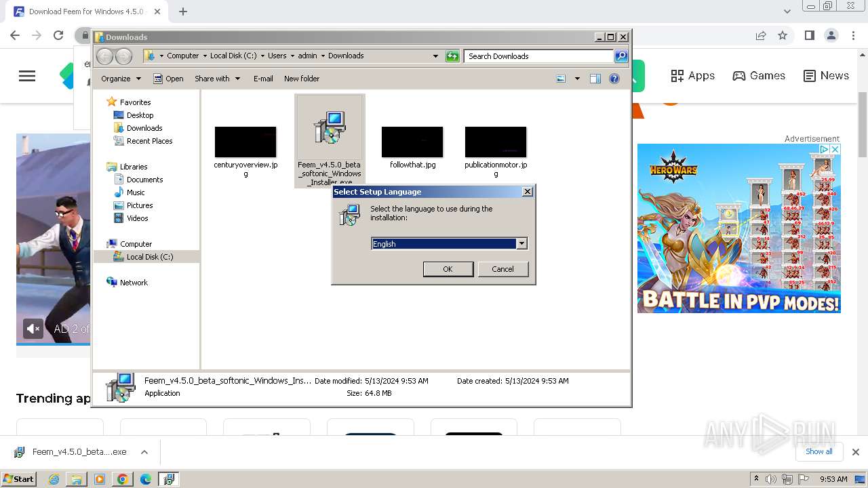Go back in Chrome
Screen dimensions: 868x488
click(15, 35)
